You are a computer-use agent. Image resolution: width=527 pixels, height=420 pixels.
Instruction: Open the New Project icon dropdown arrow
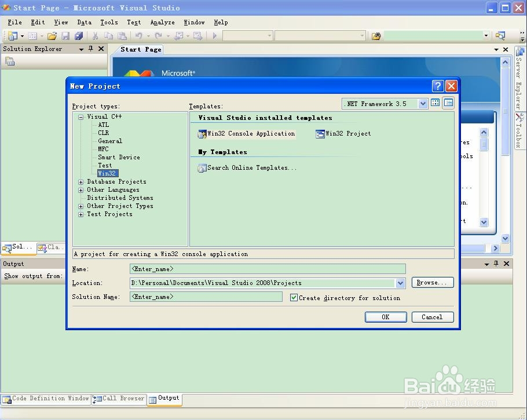(22, 36)
